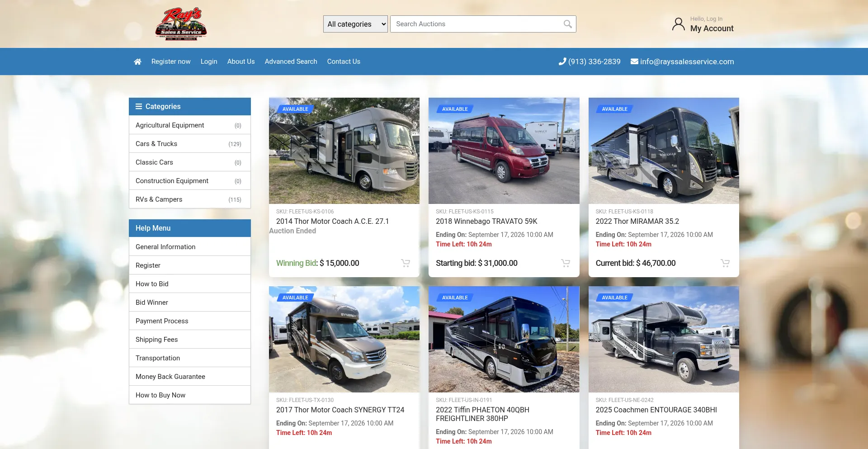Open the Money Back Guarantee help page
The width and height of the screenshot is (868, 449).
(x=190, y=377)
